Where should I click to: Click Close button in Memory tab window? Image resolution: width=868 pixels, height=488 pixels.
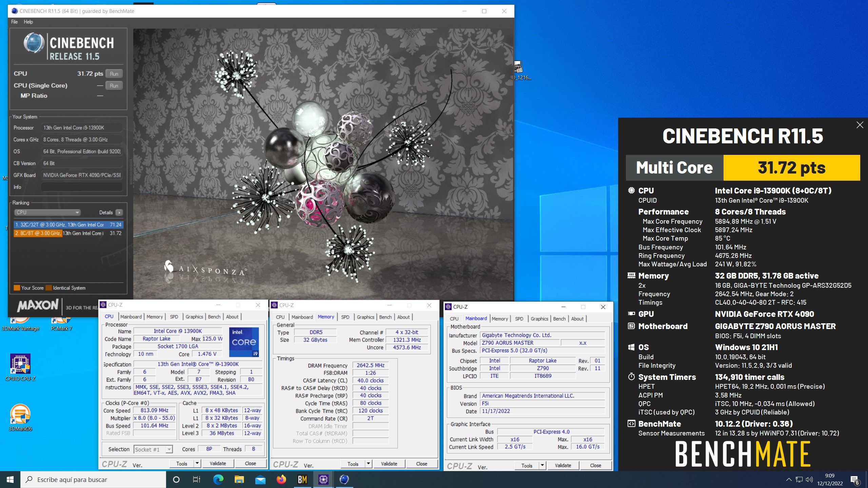[x=421, y=464]
